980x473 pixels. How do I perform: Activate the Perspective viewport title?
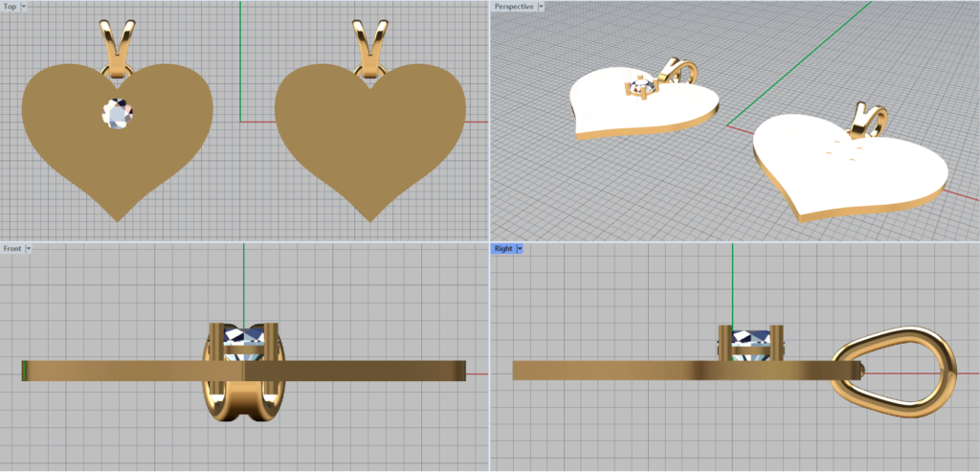click(x=514, y=6)
